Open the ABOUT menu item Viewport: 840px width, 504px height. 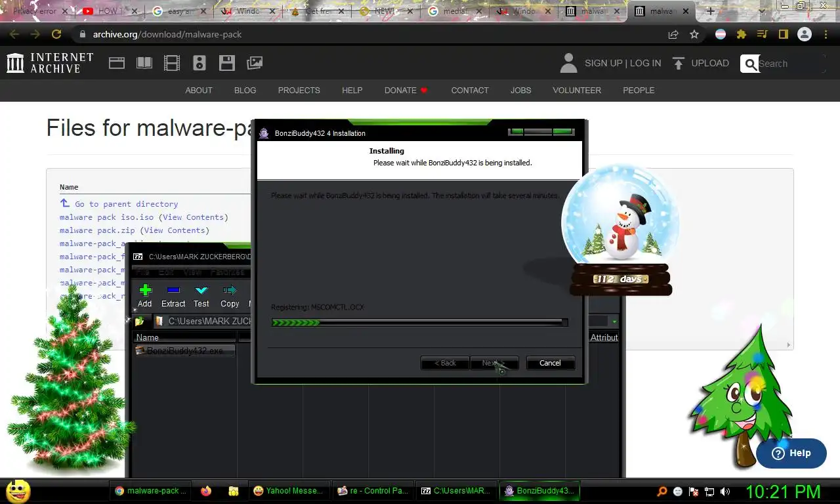coord(199,90)
